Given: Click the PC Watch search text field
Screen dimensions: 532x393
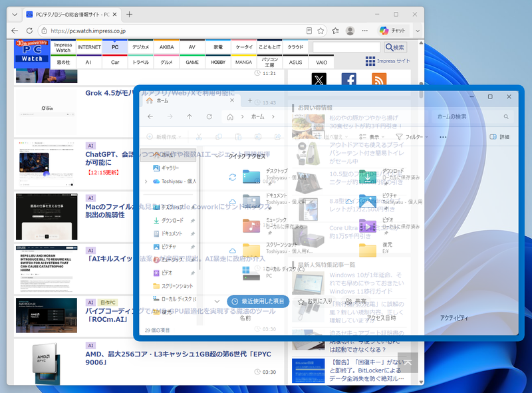Looking at the screenshot, I should coord(346,47).
